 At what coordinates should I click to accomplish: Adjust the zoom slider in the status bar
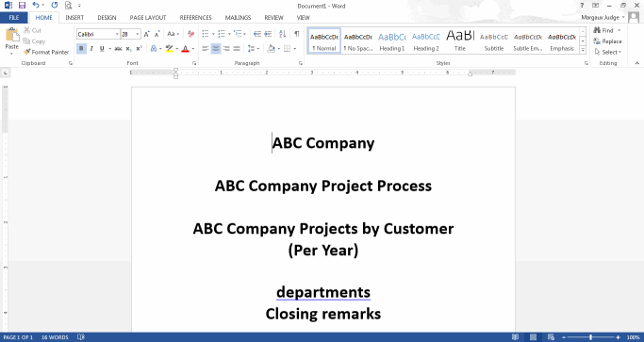point(591,337)
